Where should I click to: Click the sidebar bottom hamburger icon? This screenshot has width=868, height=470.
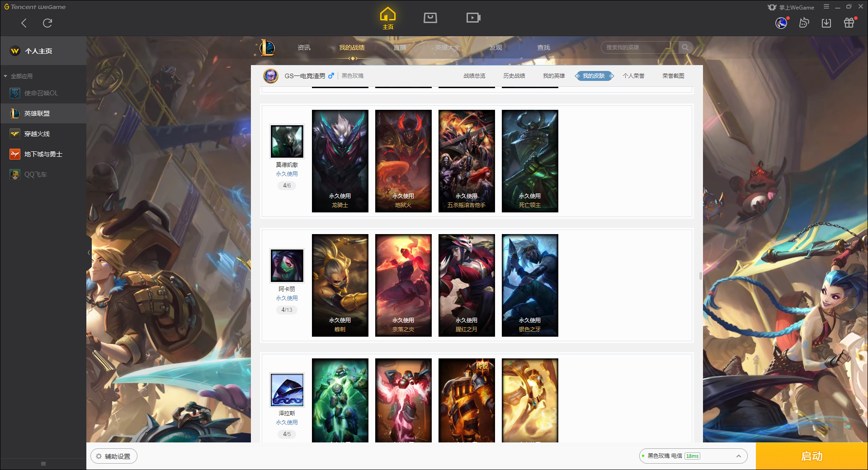(x=43, y=464)
